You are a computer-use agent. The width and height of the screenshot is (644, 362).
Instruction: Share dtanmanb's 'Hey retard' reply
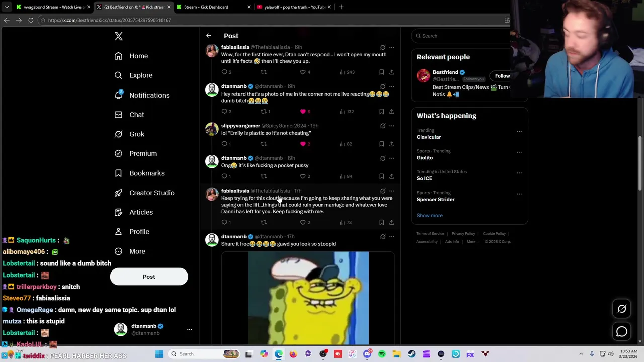392,111
